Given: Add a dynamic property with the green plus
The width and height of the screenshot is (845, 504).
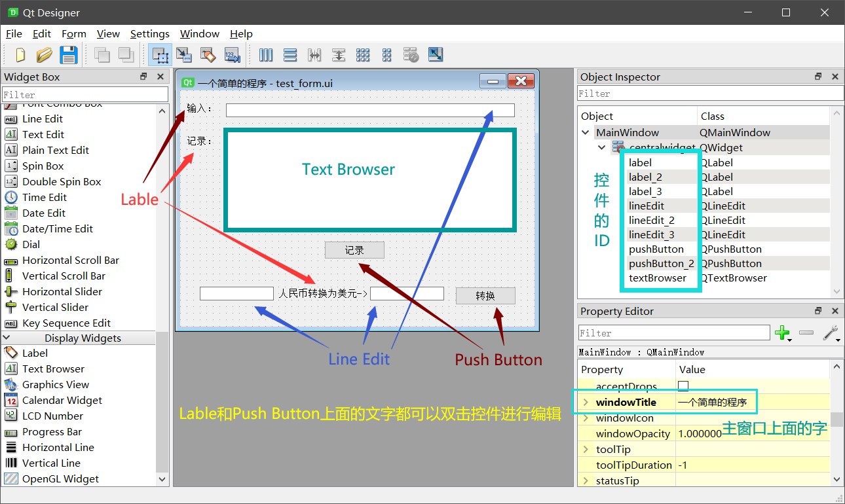Looking at the screenshot, I should tap(783, 333).
